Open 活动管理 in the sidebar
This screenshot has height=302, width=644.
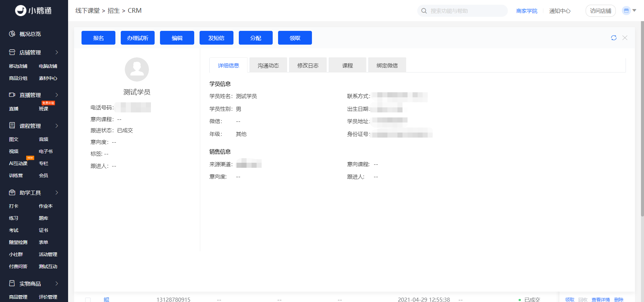coord(48,254)
